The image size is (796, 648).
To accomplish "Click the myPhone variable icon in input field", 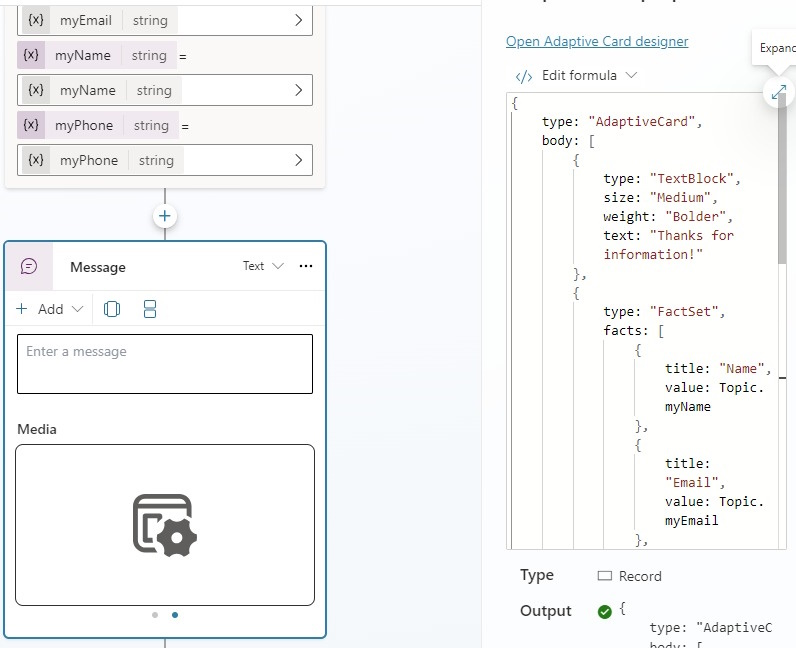I will click(x=36, y=160).
